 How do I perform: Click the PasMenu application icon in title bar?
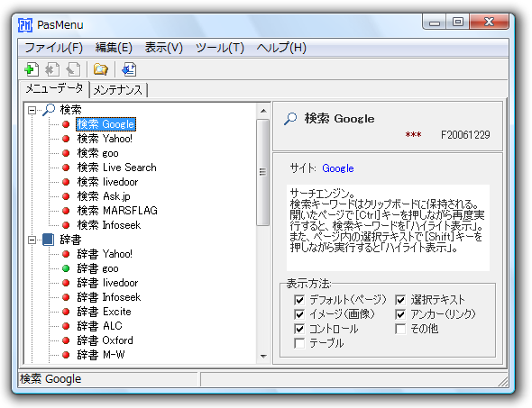tap(25, 25)
